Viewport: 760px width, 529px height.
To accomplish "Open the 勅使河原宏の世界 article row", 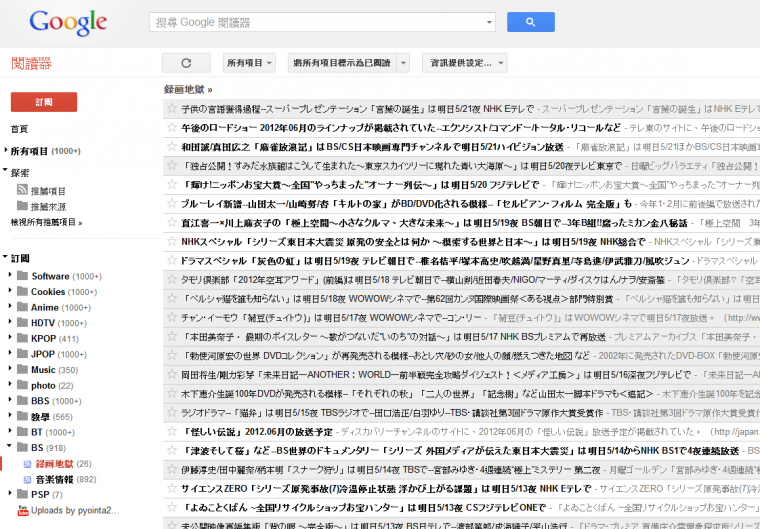I will 461,355.
